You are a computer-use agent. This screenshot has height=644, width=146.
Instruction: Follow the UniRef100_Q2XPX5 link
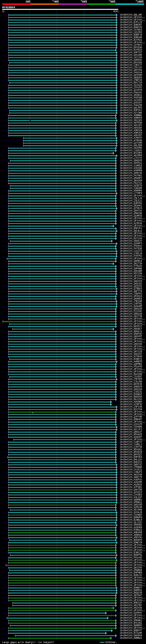point(131,90)
